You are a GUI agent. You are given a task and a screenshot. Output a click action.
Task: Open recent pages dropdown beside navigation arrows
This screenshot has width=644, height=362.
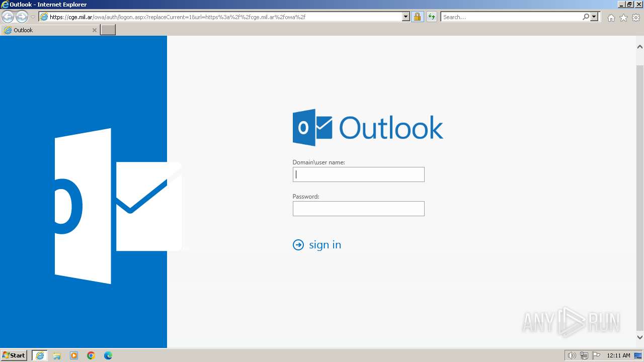(33, 17)
